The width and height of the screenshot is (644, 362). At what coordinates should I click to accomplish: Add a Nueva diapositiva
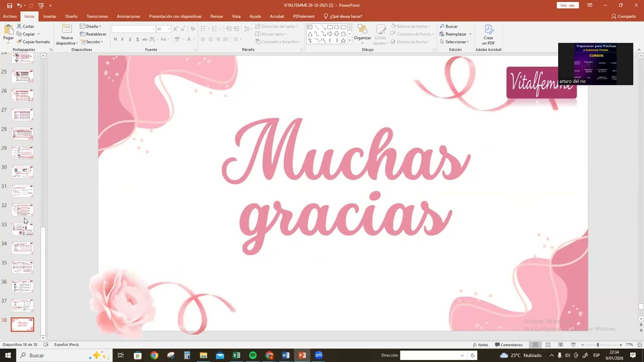pos(67,34)
